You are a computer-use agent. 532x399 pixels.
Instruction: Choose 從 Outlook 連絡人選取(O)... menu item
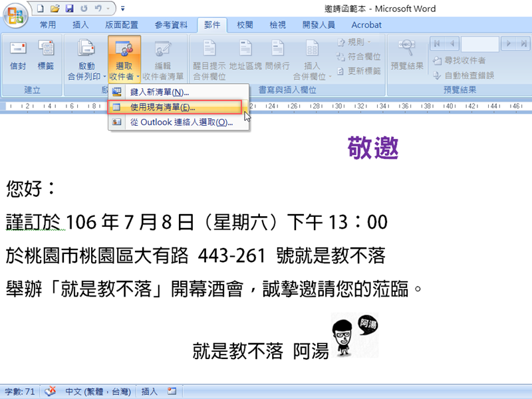[x=178, y=122]
